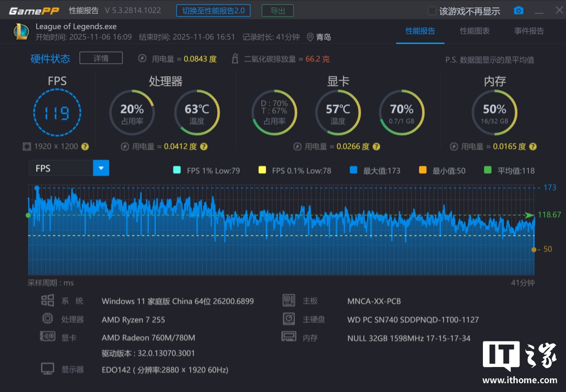Click the camera screenshot icon
The height and width of the screenshot is (392, 566).
coord(518,11)
